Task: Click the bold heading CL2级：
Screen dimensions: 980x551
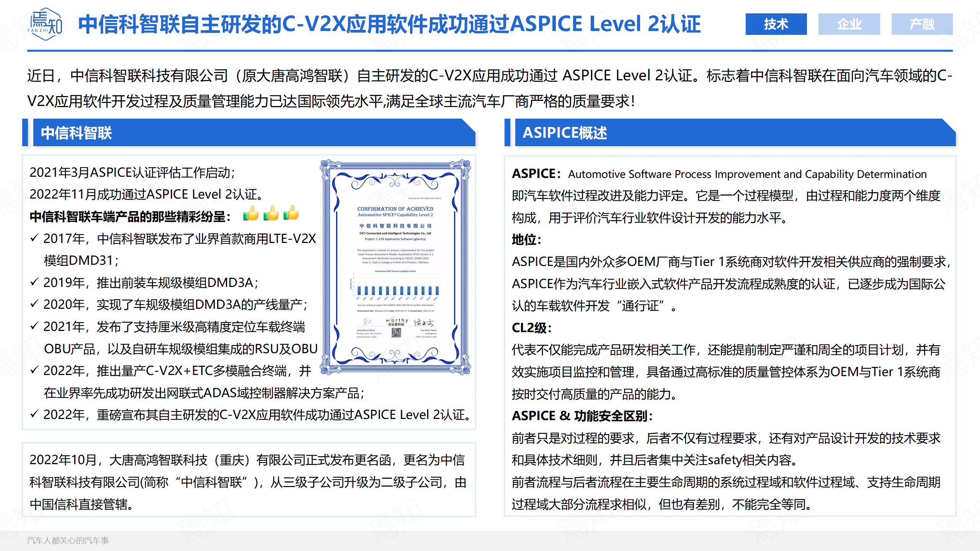Action: point(532,328)
